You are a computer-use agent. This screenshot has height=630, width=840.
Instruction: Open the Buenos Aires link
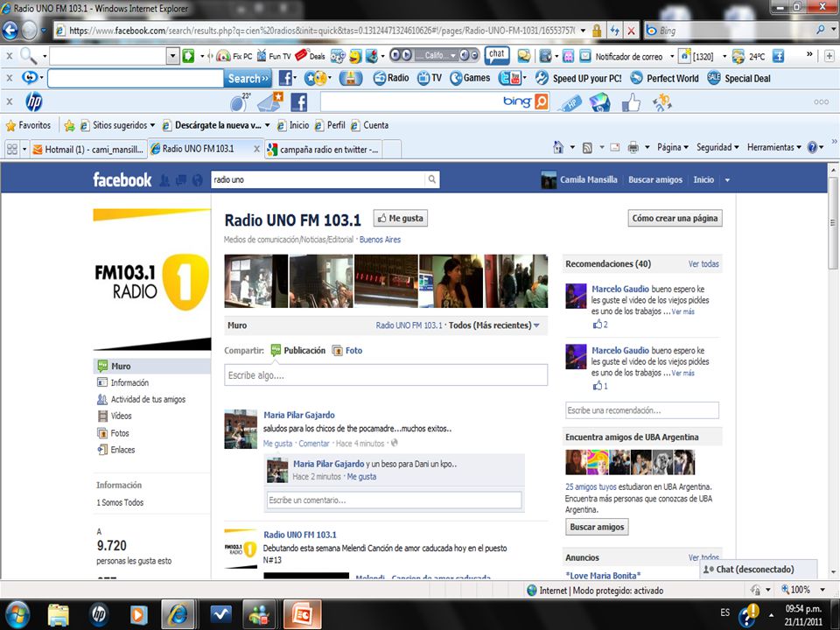[x=380, y=240]
